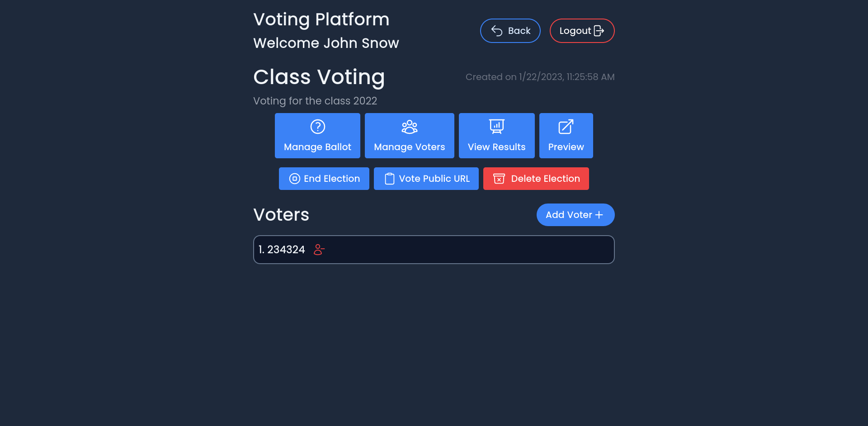
Task: Select the people icon on Manage Voters
Action: click(x=409, y=127)
